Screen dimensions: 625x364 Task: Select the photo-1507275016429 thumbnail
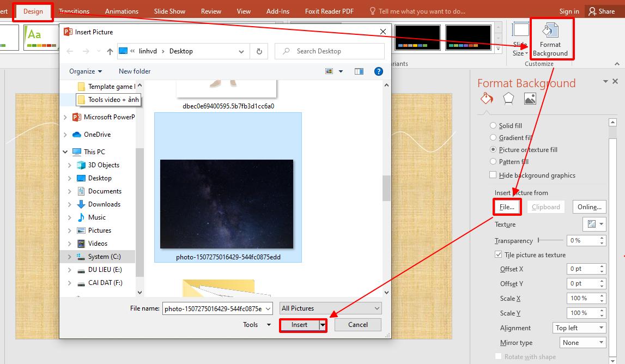227,204
